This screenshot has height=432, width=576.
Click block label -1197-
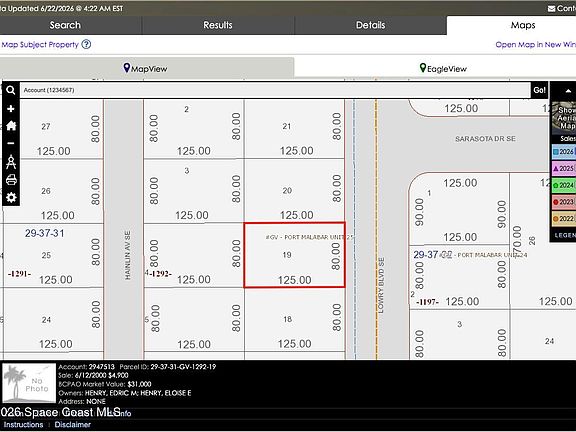coord(427,302)
